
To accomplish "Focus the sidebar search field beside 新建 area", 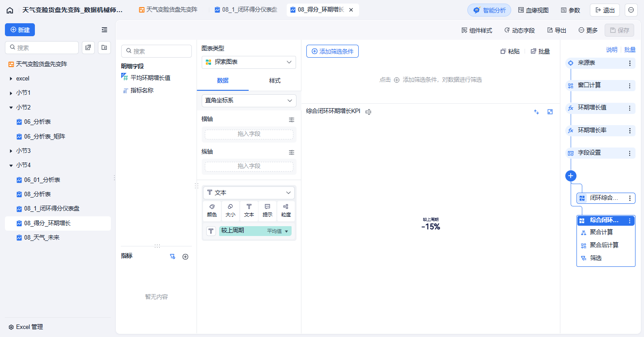I will pos(42,47).
